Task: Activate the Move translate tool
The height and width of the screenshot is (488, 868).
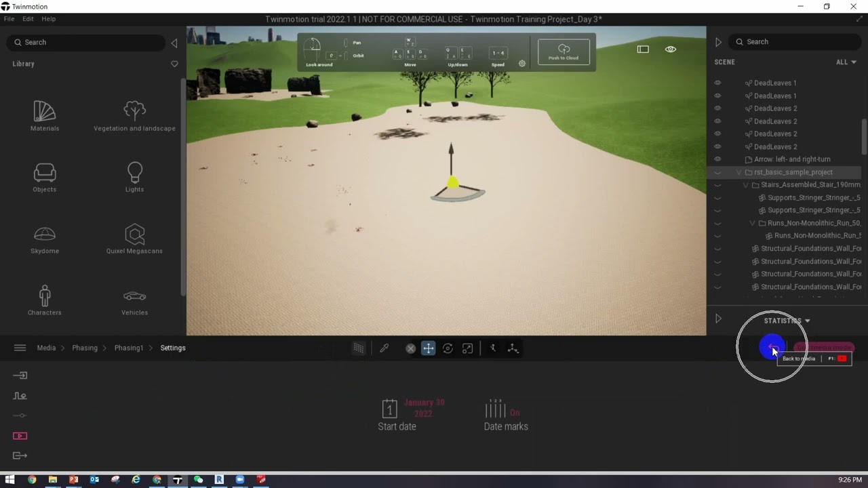Action: pos(428,348)
